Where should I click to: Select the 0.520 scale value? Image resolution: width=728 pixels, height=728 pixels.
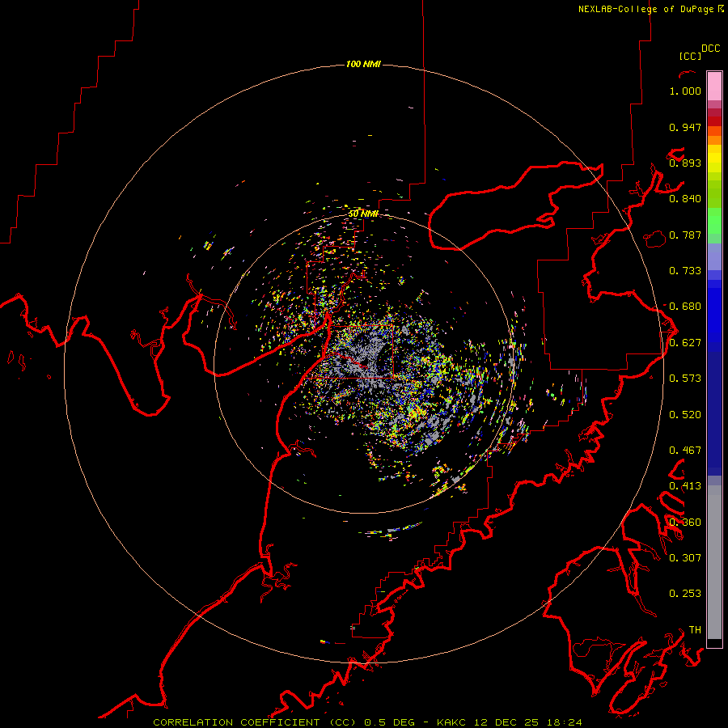pos(685,415)
